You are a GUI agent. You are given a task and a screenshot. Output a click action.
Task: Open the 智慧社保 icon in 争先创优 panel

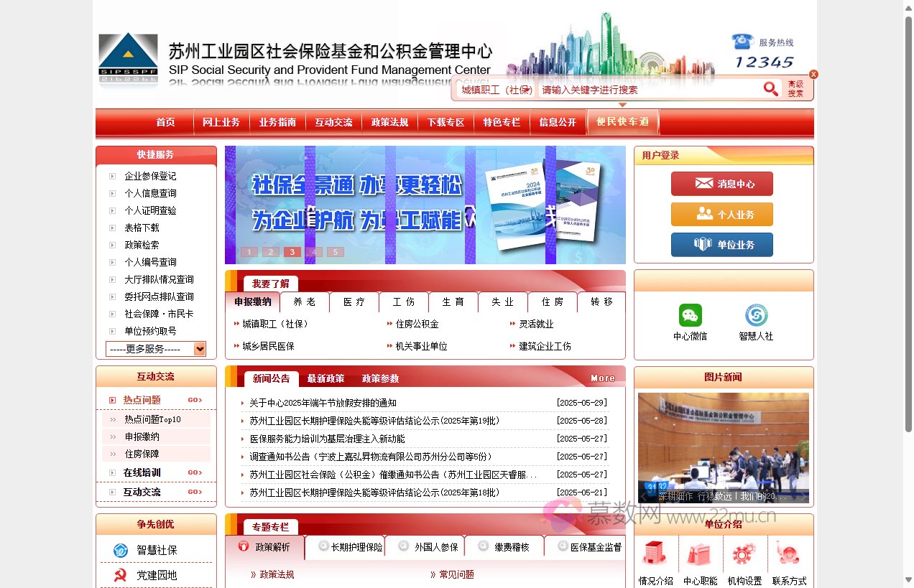point(121,550)
